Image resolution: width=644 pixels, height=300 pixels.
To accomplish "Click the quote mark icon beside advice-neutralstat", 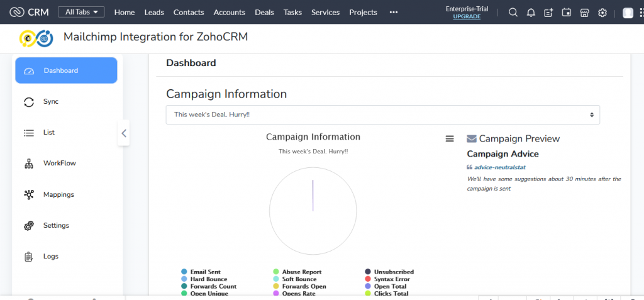I will click(x=469, y=167).
